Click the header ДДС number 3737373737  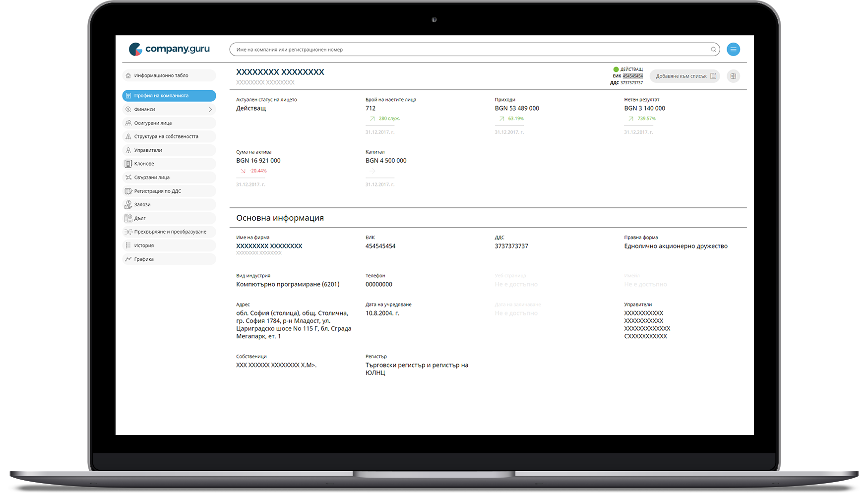pos(631,83)
